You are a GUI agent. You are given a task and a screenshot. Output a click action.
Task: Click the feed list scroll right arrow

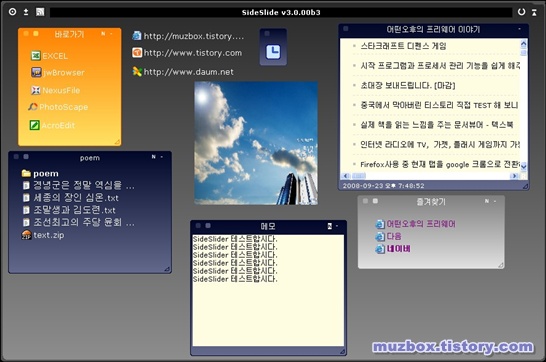coord(514,176)
